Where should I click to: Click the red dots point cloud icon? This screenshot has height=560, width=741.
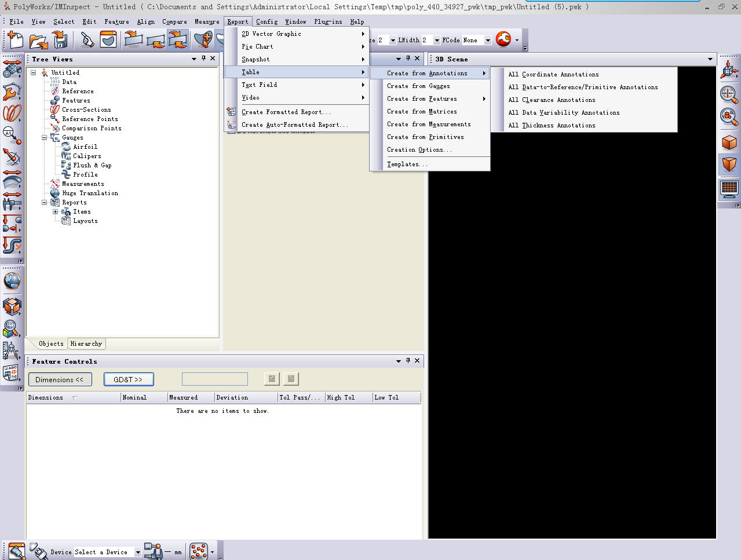click(199, 551)
